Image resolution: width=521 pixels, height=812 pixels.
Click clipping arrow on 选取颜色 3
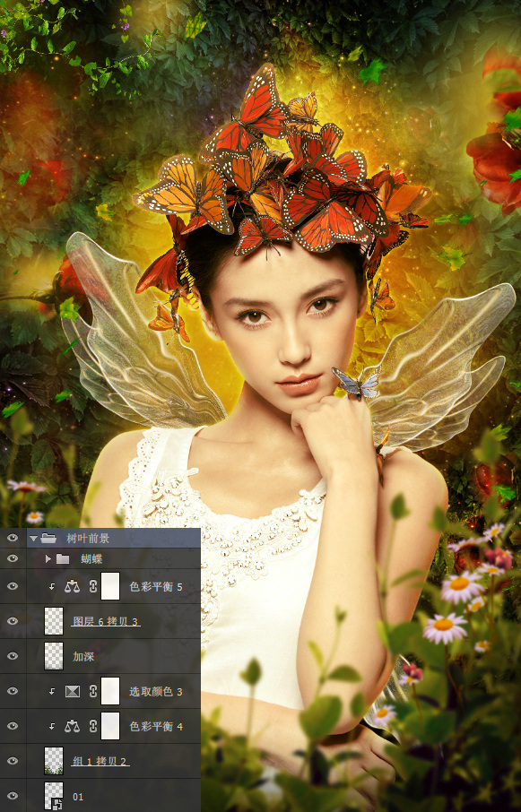(52, 691)
